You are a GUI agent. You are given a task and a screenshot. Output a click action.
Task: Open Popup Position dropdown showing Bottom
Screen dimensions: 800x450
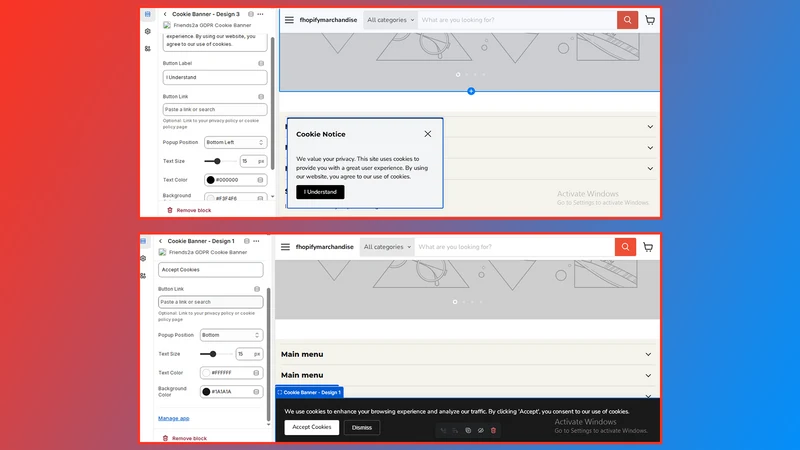point(231,335)
